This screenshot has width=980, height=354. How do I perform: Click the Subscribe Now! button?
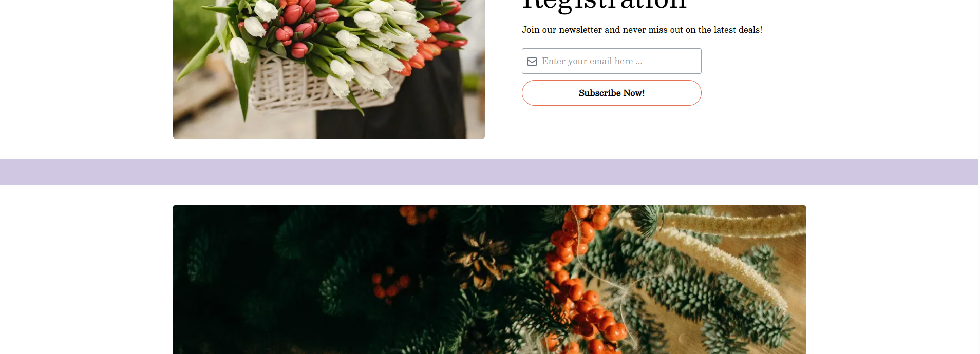coord(611,93)
